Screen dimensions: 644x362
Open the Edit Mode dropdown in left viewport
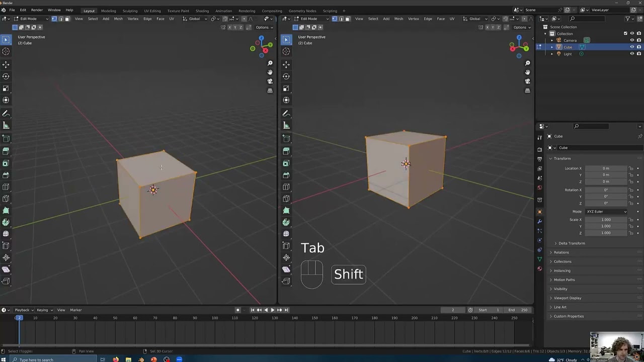pyautogui.click(x=30, y=19)
